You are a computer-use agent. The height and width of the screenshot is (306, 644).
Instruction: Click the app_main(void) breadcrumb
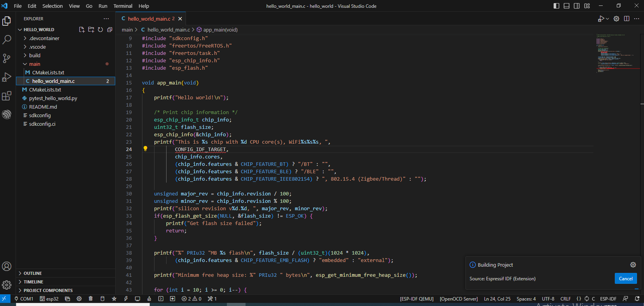(x=217, y=30)
